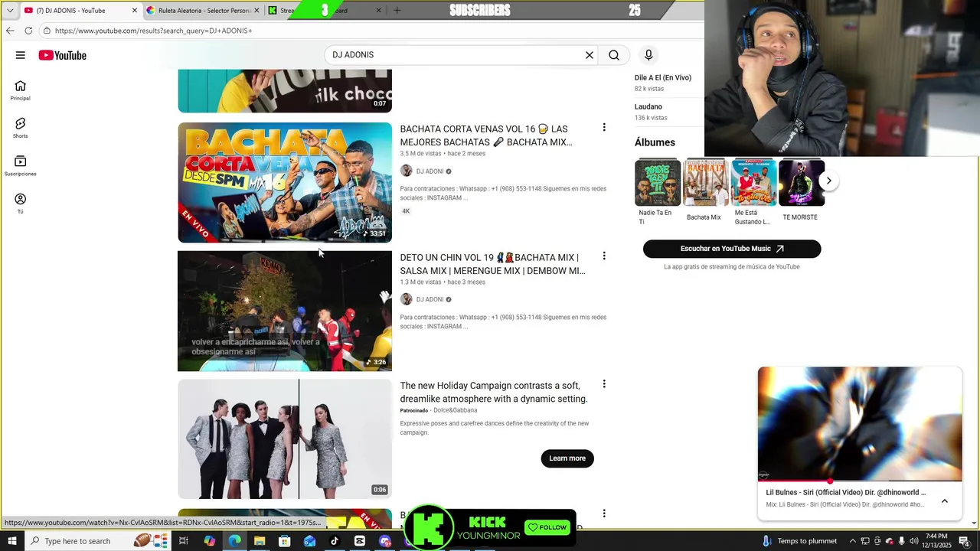980x551 pixels.
Task: Open the Bachata Mix album cover
Action: pos(706,182)
